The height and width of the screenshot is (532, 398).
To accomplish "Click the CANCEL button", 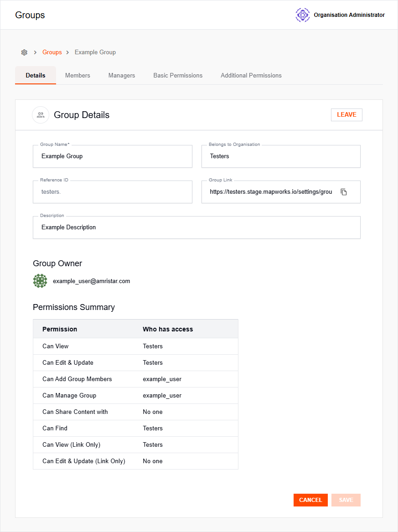I will tap(310, 500).
